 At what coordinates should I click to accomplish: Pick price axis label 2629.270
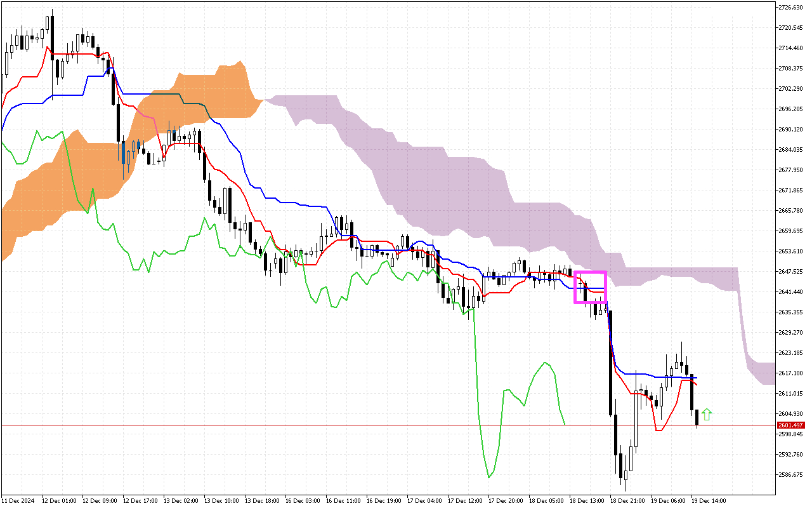[x=790, y=333]
